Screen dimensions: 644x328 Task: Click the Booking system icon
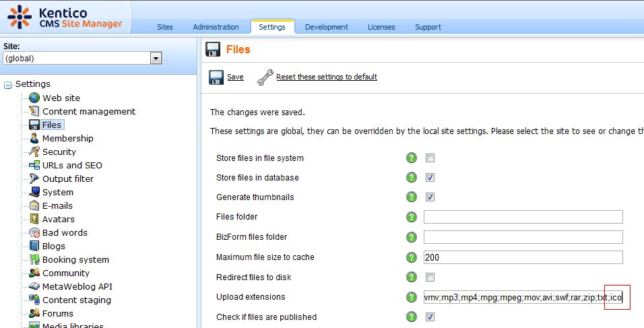34,259
